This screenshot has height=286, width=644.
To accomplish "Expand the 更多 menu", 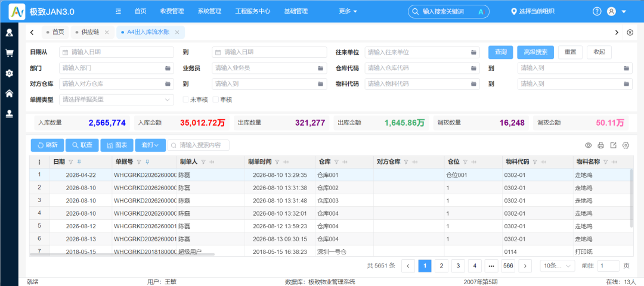I will [x=348, y=11].
